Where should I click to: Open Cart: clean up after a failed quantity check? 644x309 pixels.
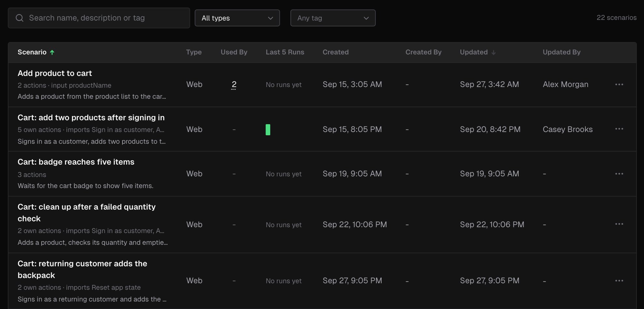tap(87, 213)
